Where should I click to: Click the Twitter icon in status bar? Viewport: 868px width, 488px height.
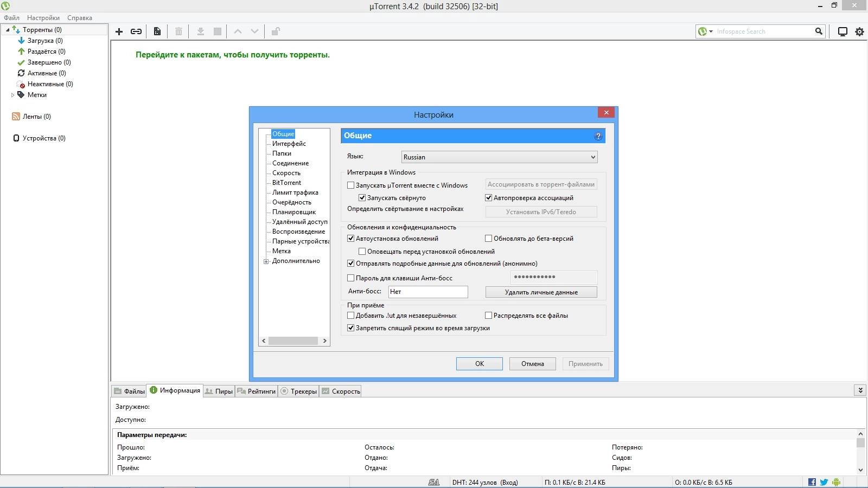pyautogui.click(x=824, y=481)
